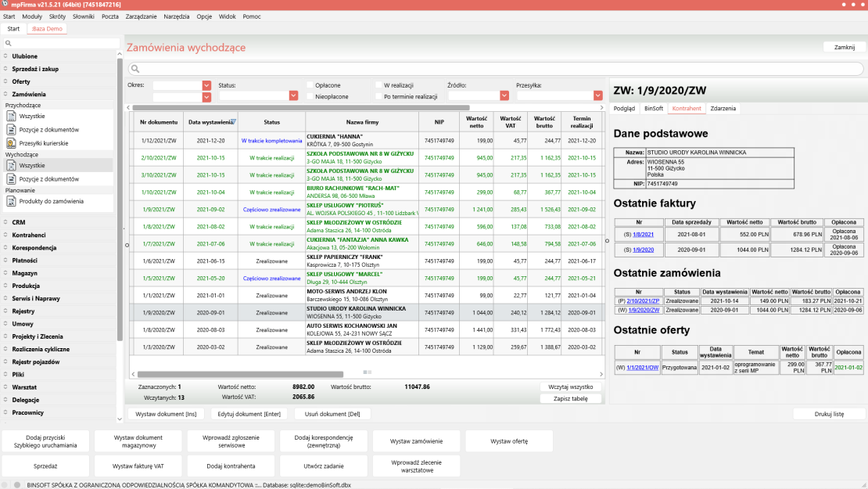The height and width of the screenshot is (489, 868).
Task: Open the Pomoc menu
Action: pyautogui.click(x=251, y=16)
